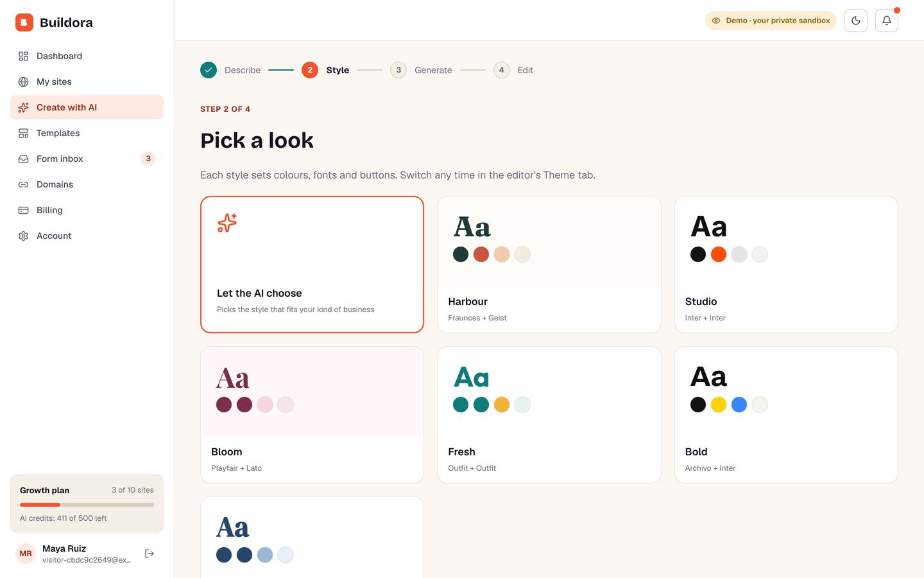Choose the Harbour style card
924x578 pixels.
549,265
